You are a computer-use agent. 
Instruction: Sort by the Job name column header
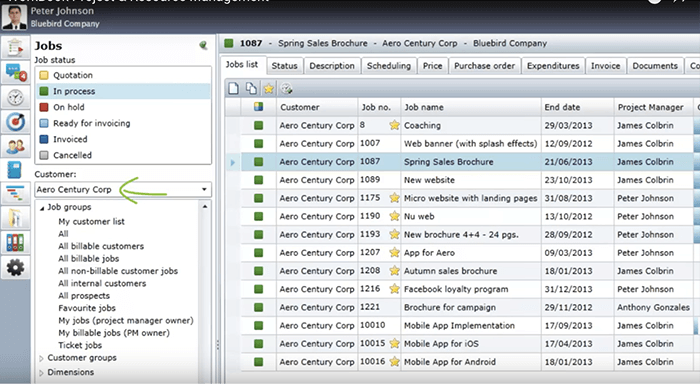click(x=471, y=107)
